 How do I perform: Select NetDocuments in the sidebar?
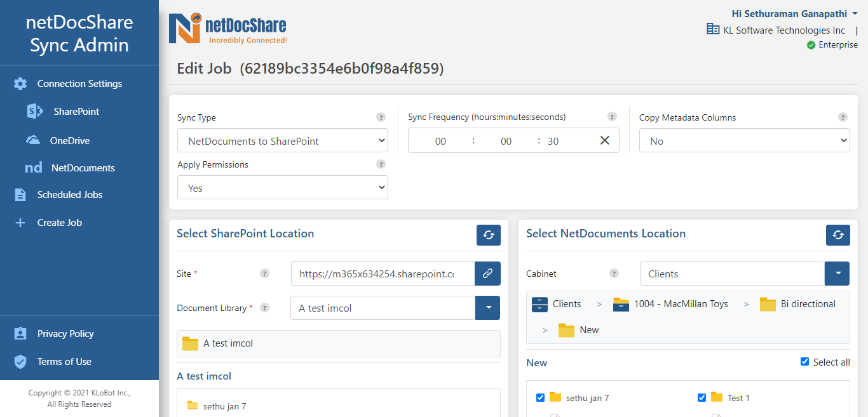pyautogui.click(x=83, y=168)
